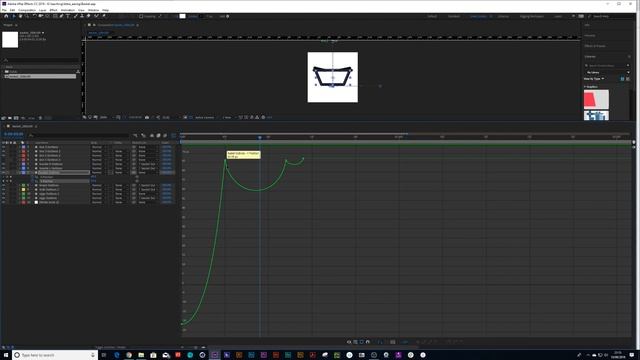Image resolution: width=640 pixels, height=360 pixels.
Task: Click the snapshot camera icon under viewer
Action: [x=147, y=118]
